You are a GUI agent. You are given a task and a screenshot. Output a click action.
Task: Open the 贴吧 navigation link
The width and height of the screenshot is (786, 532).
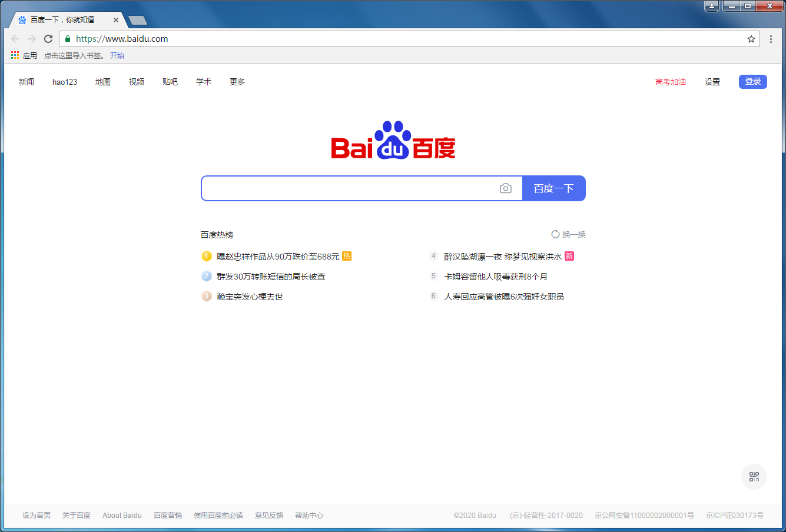[x=170, y=82]
